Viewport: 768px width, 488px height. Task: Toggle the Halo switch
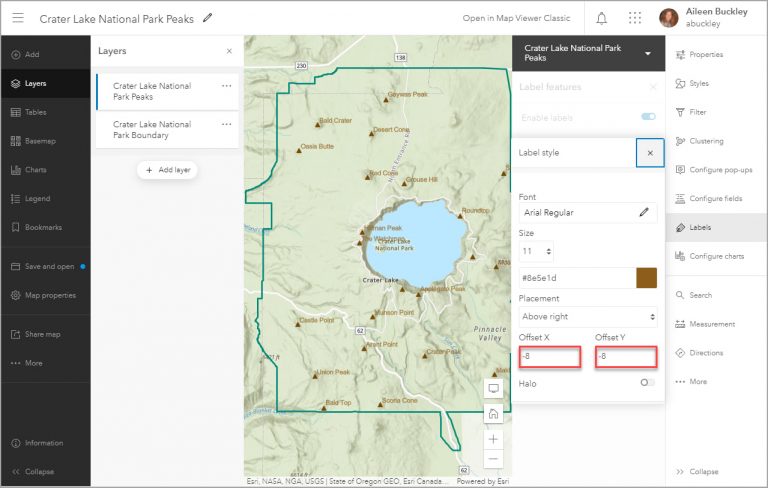[648, 382]
